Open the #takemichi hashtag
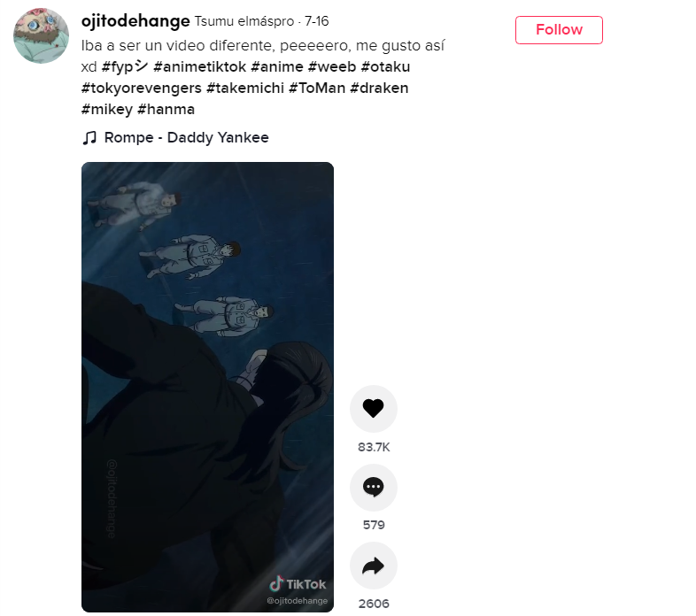The width and height of the screenshot is (696, 616). (245, 88)
